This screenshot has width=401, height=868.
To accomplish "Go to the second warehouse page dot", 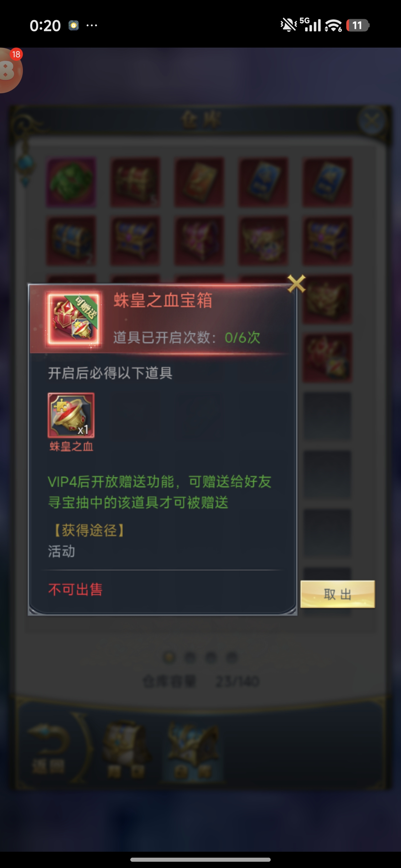I will (190, 657).
